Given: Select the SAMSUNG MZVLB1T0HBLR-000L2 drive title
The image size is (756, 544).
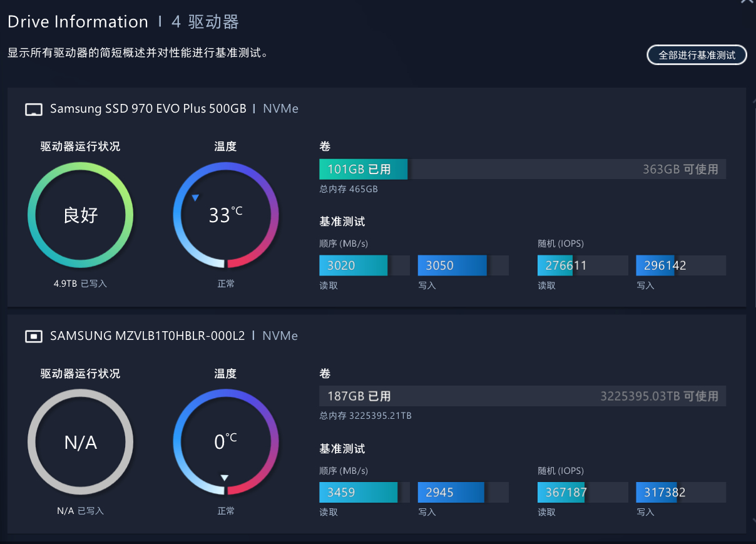Looking at the screenshot, I should [148, 336].
